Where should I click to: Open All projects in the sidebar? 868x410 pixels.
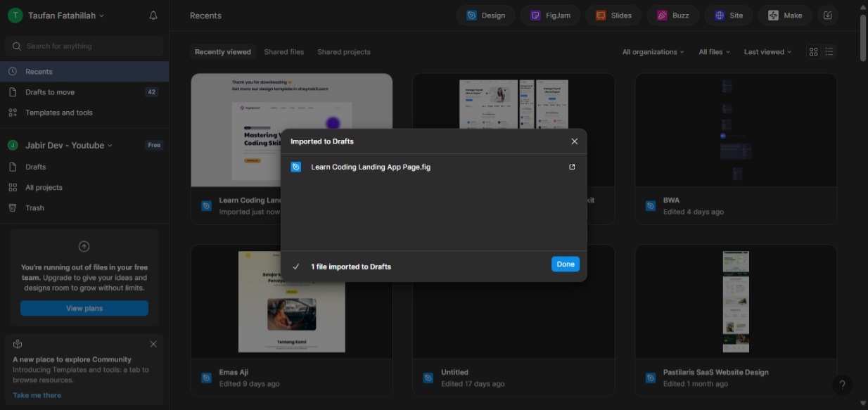coord(84,188)
